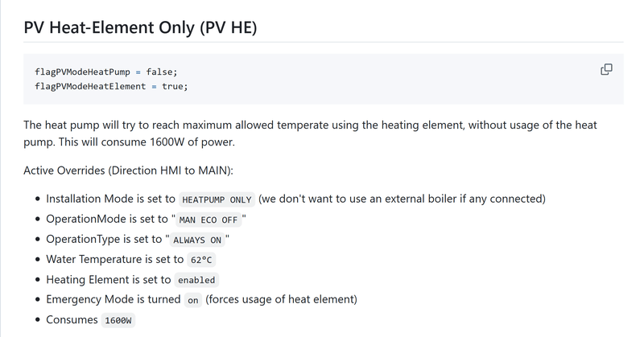Click the paragraph starting "The heat pump will"
This screenshot has width=644, height=337.
click(310, 134)
